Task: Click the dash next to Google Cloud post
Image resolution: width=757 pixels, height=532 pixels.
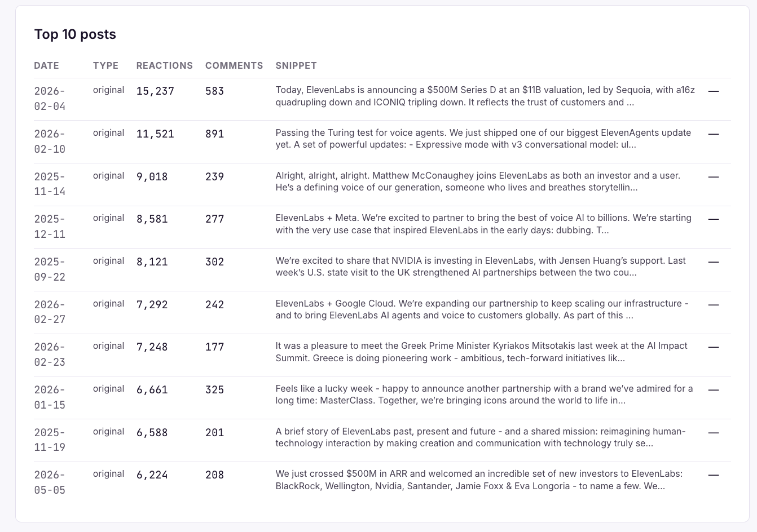Action: [714, 304]
